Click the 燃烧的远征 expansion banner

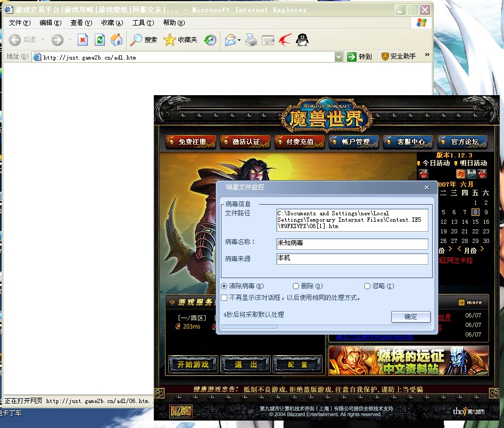409,360
